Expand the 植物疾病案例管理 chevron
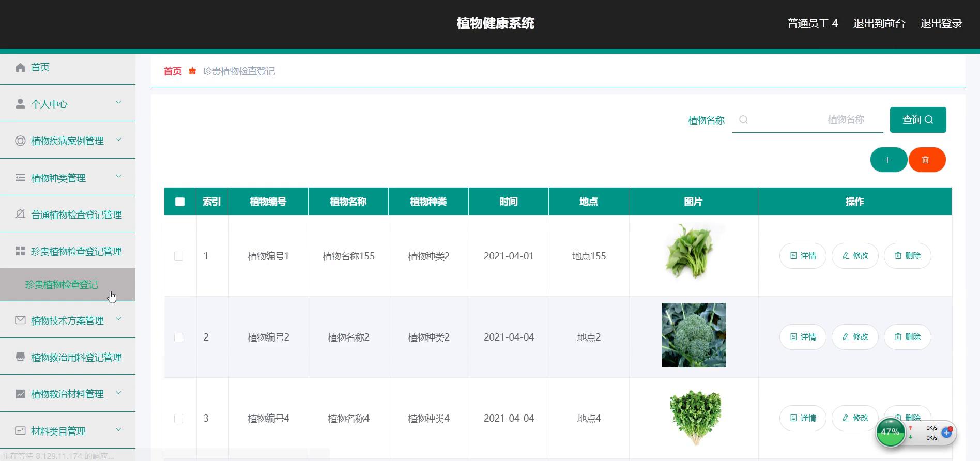This screenshot has height=461, width=980. pos(118,140)
